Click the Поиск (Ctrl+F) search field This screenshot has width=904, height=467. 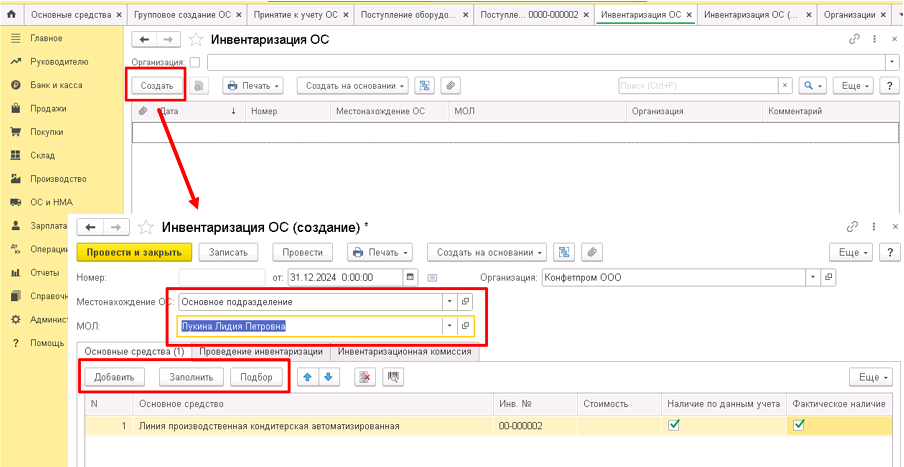coord(699,85)
